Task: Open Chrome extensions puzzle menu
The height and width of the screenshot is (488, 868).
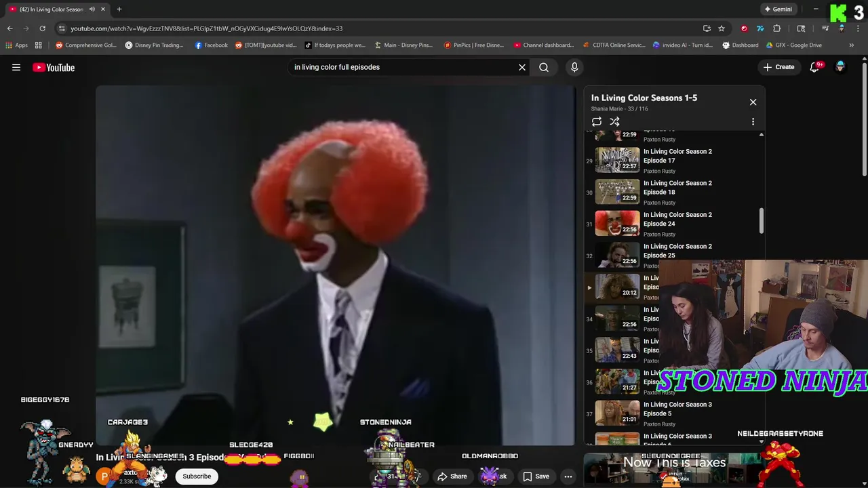Action: click(x=777, y=28)
